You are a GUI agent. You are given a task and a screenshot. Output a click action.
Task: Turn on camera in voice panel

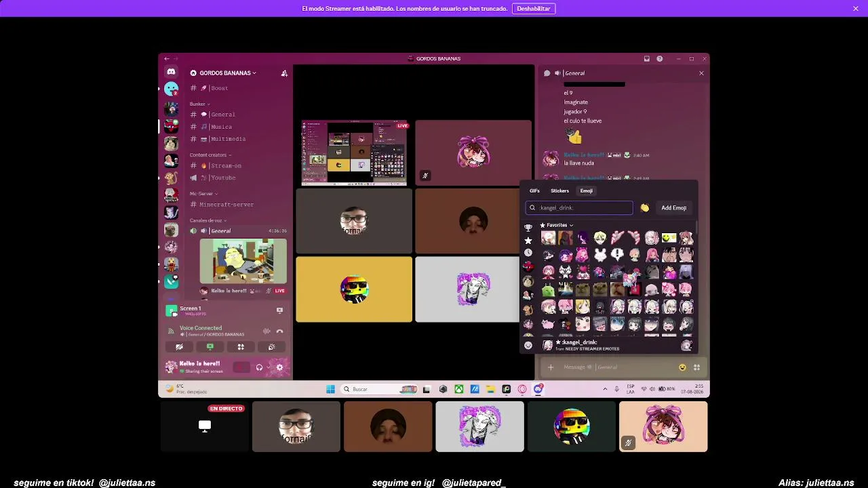point(179,347)
